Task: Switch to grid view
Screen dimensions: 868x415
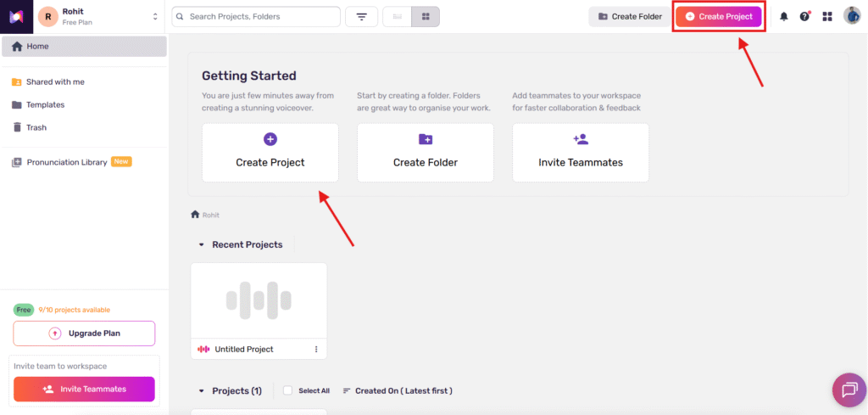Action: coord(426,17)
